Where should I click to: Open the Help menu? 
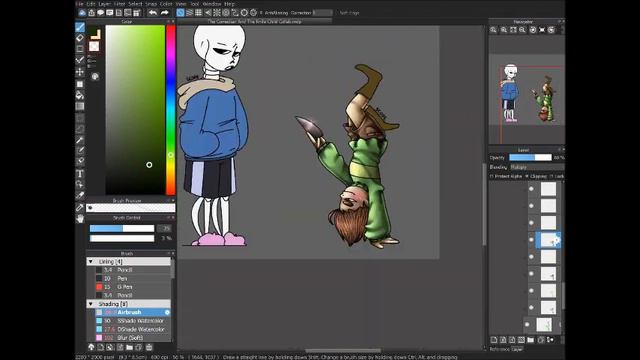pyautogui.click(x=229, y=4)
